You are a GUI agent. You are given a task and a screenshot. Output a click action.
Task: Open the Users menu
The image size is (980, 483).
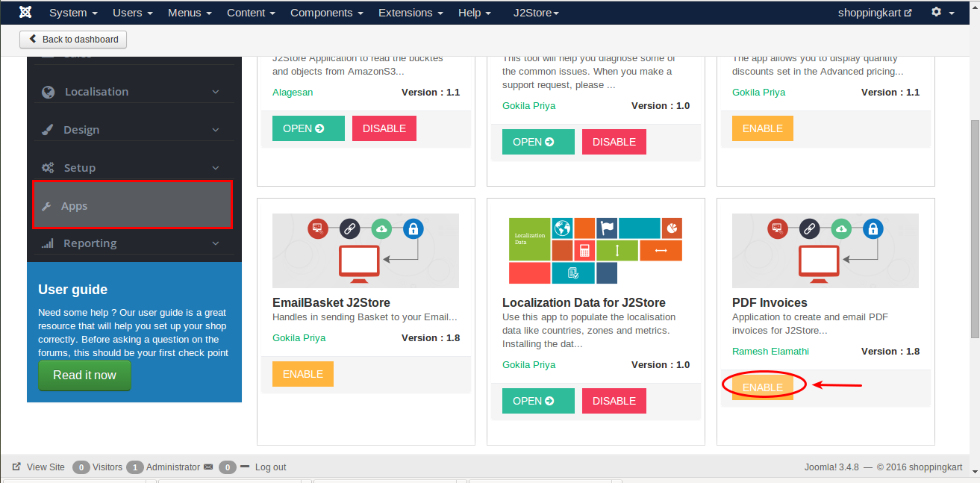(x=133, y=13)
